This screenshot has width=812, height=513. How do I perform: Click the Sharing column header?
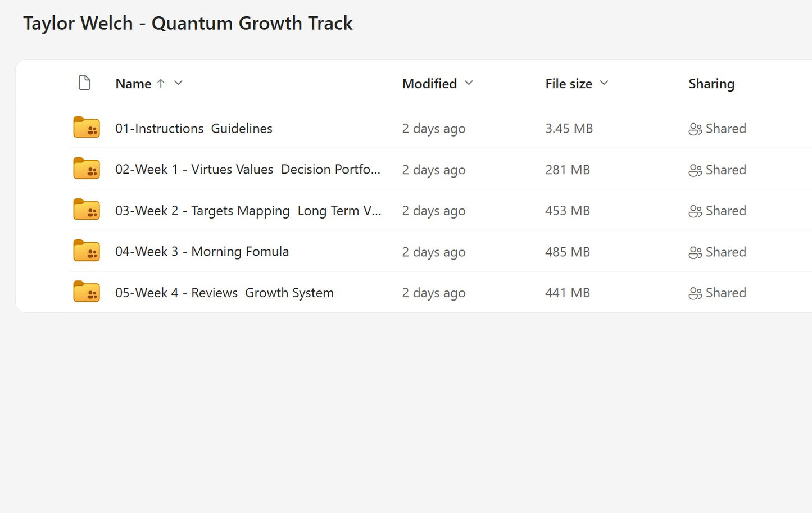tap(711, 83)
